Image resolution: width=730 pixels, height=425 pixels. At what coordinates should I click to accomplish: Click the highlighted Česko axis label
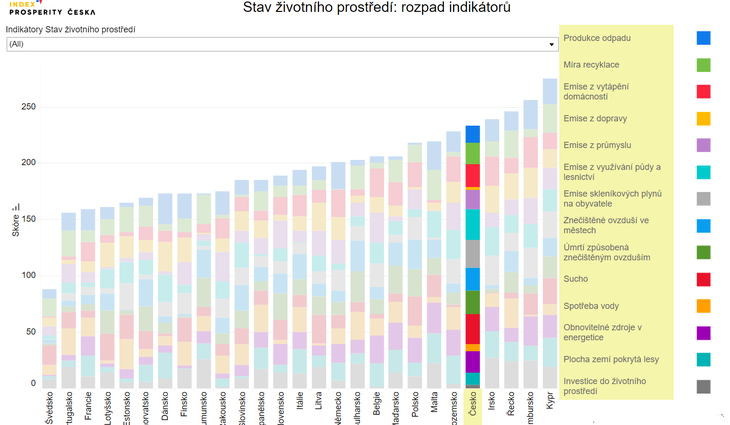pos(472,406)
